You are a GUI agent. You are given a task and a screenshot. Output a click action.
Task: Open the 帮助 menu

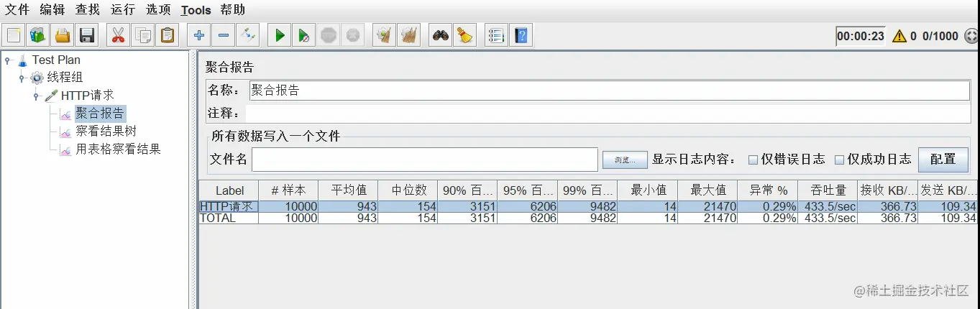233,9
